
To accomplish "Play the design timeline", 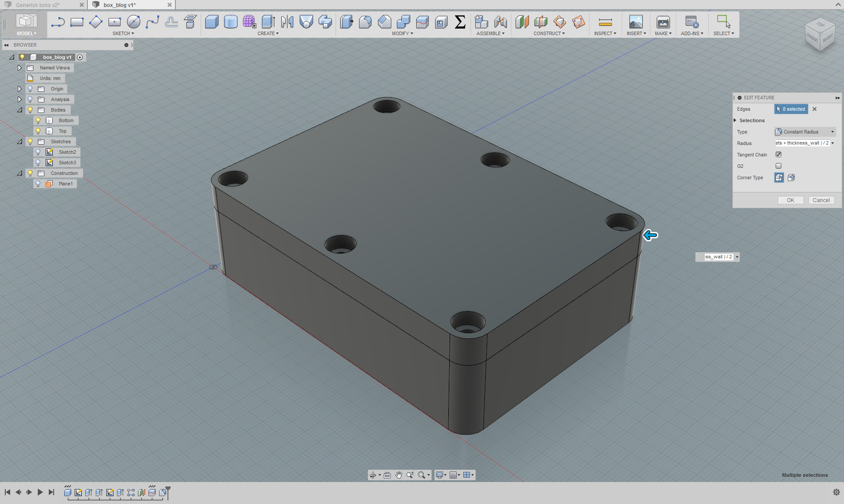I will pos(40,492).
